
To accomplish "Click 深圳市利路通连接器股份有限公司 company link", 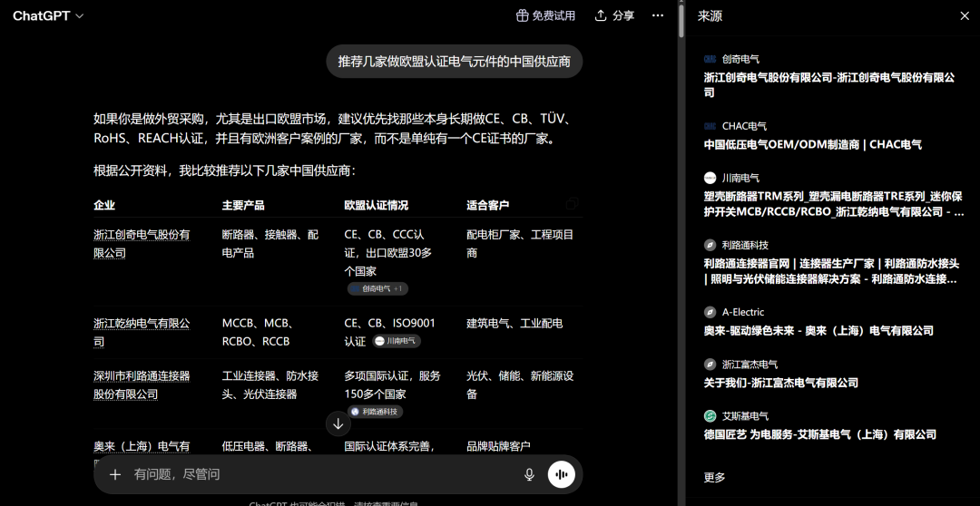I will click(x=142, y=384).
